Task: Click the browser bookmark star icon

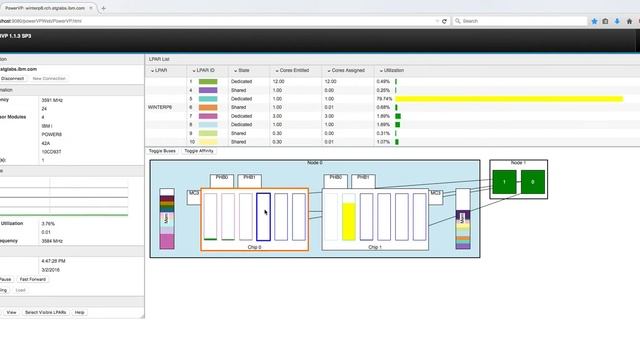Action: coord(594,21)
